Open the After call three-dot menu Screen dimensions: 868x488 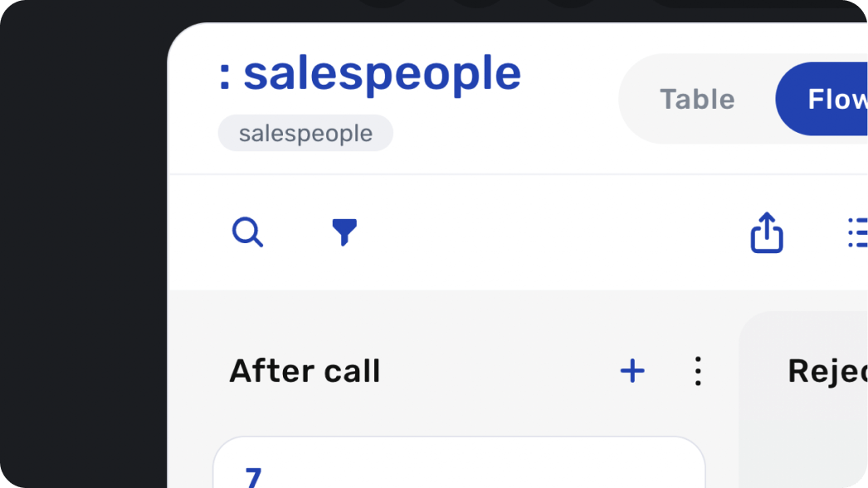click(698, 371)
